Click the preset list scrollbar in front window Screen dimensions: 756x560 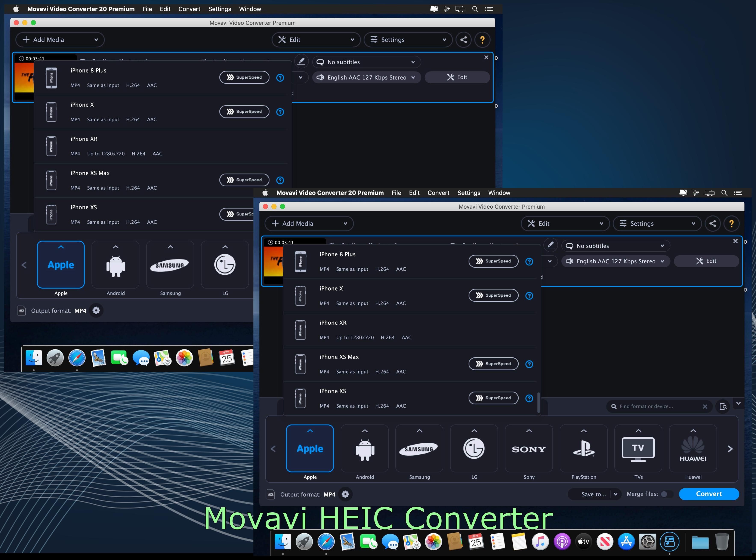coord(539,402)
